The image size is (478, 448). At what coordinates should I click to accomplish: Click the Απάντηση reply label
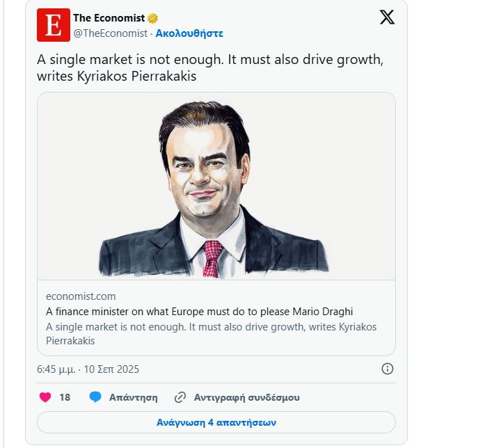(x=134, y=398)
